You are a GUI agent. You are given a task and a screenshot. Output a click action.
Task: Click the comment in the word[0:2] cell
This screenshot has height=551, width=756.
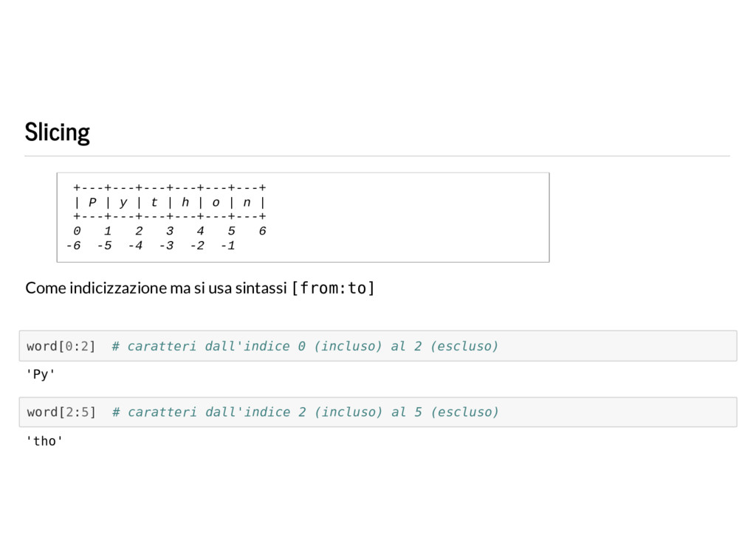(x=305, y=346)
